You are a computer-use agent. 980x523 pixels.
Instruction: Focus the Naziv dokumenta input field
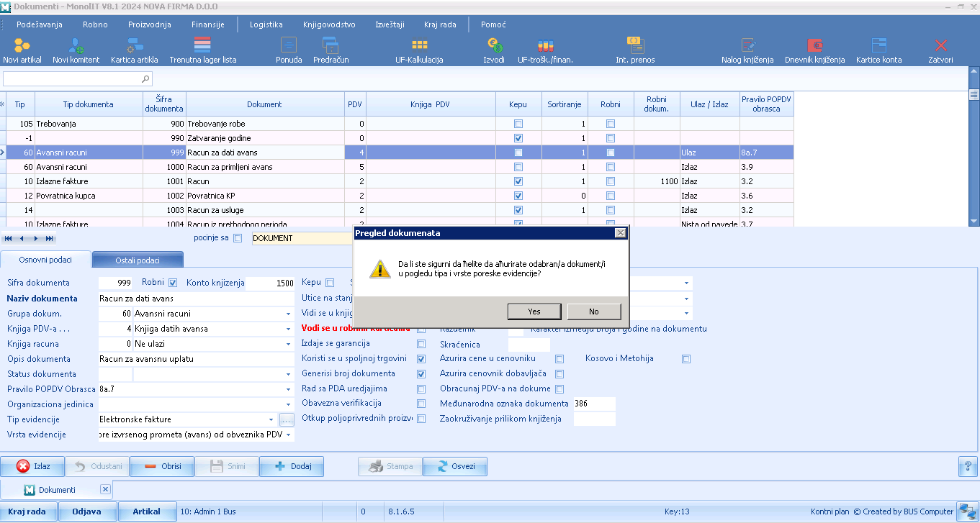(x=196, y=299)
